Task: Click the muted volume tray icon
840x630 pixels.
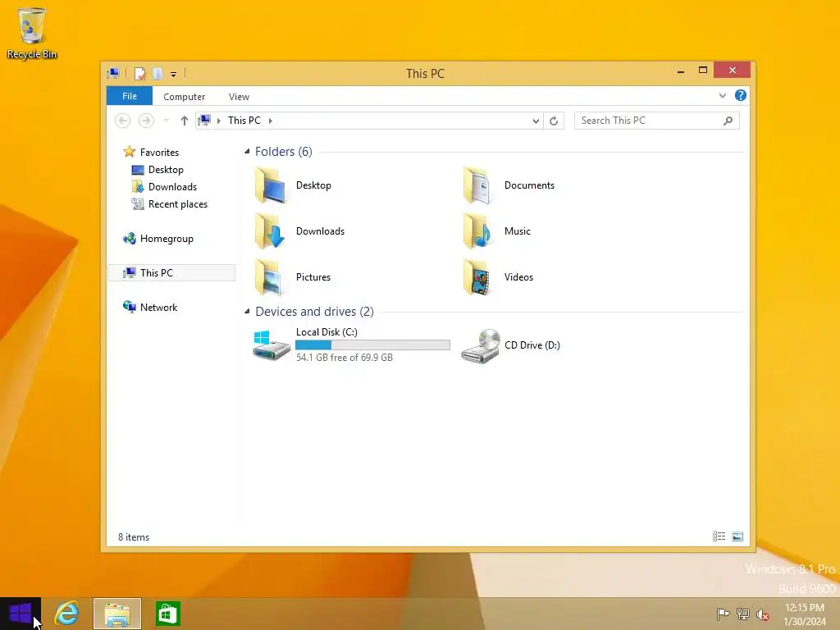Action: (x=763, y=614)
